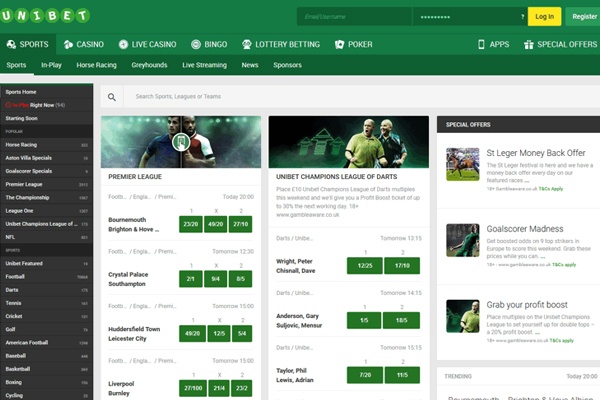Click the Search Sports, Leagues or Teams field
Screen dimensions: 600x400
[x=362, y=96]
